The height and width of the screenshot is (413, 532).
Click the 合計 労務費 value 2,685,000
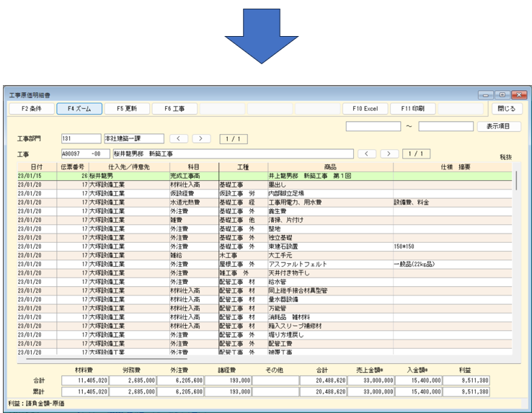click(133, 381)
